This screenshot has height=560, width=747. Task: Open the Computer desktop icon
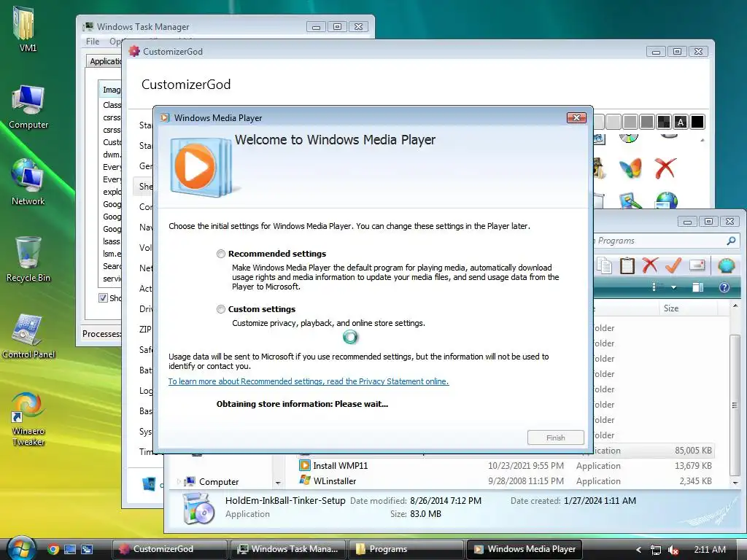(x=28, y=107)
